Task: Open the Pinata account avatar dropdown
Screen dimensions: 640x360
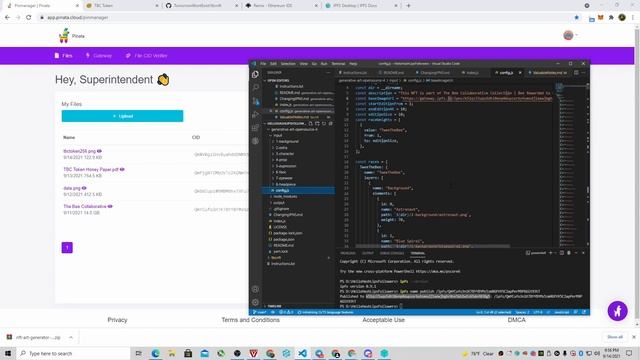Action: tap(570, 36)
